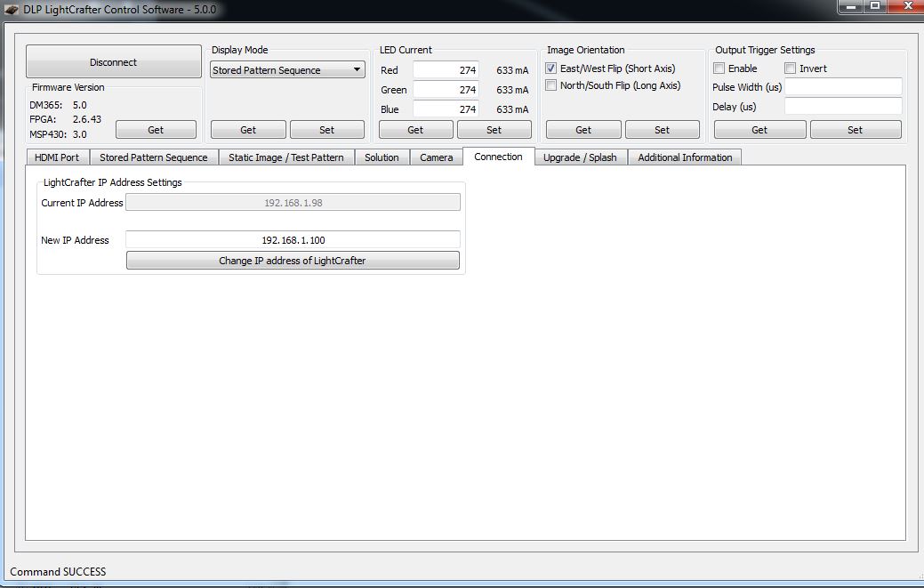Toggle East/West Flip (Short Axis) checkbox
The width and height of the screenshot is (924, 588).
click(x=551, y=68)
